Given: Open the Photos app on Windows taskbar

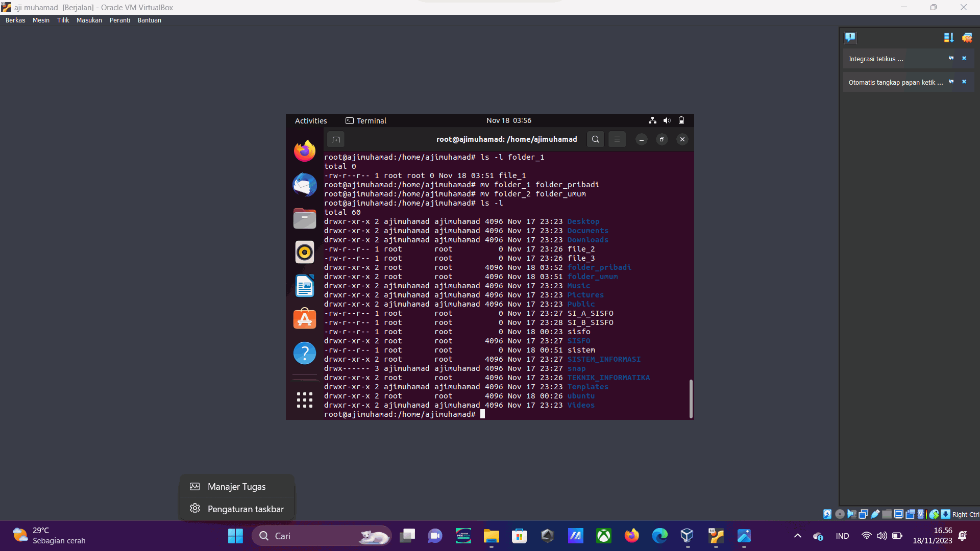Looking at the screenshot, I should [744, 536].
